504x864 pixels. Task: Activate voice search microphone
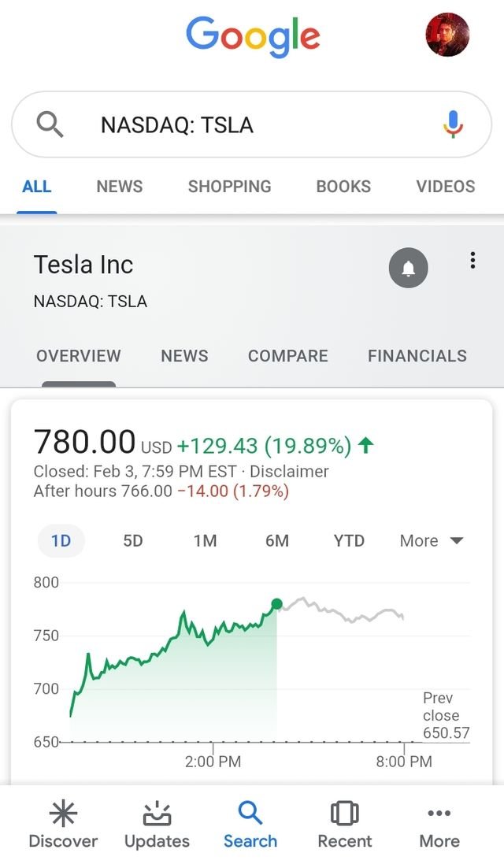[x=452, y=124]
